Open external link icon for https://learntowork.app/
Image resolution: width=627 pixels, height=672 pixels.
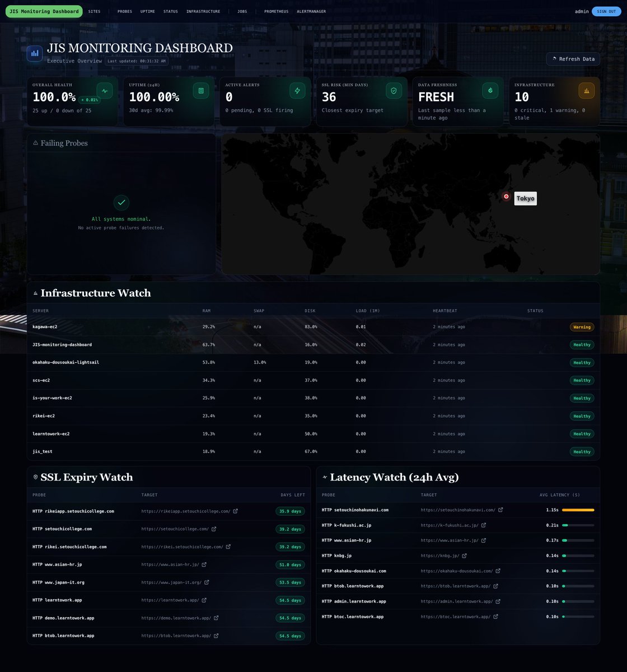(204, 600)
